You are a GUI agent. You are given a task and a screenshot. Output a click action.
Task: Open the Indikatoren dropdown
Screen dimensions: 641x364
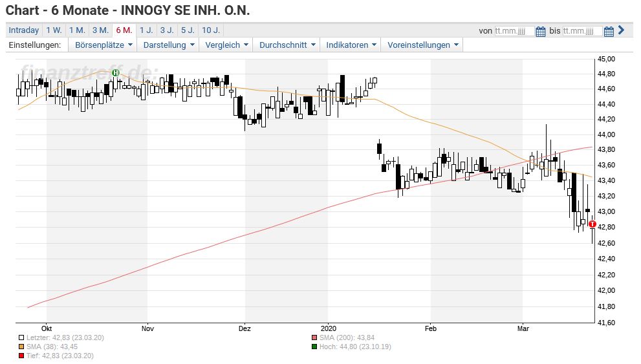[x=351, y=45]
